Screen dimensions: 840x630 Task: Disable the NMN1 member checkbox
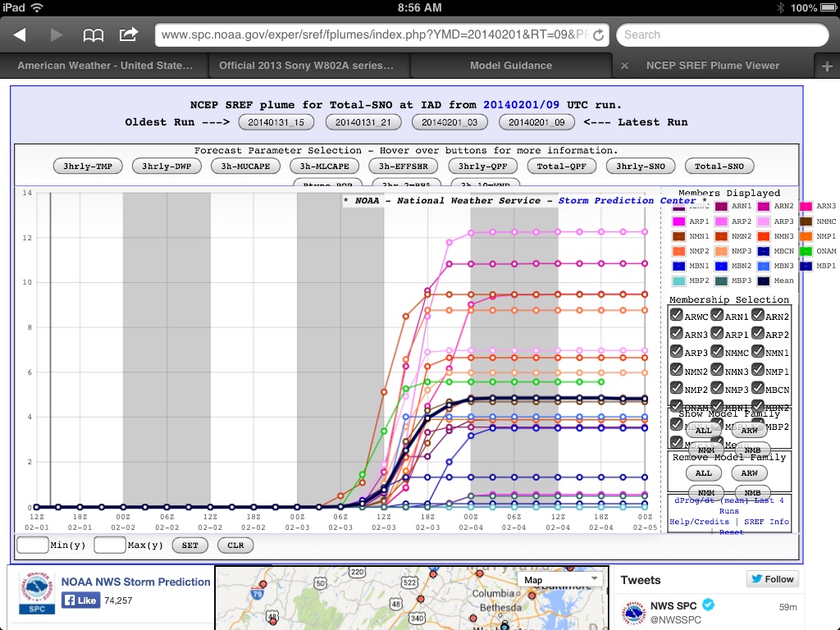(757, 351)
